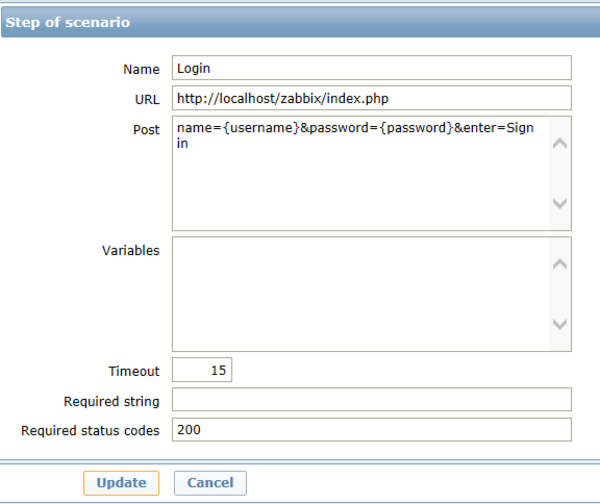Cancel the step of scenario dialog

210,483
